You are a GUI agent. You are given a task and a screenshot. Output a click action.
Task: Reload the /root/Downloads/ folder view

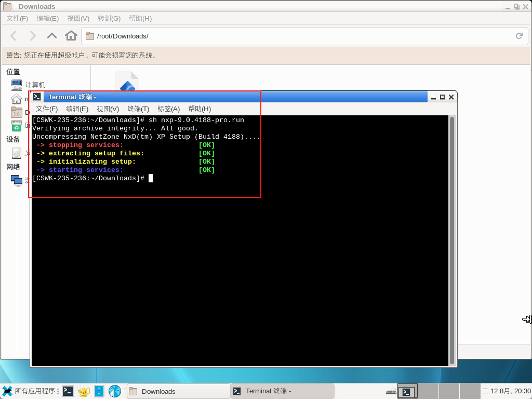click(518, 36)
